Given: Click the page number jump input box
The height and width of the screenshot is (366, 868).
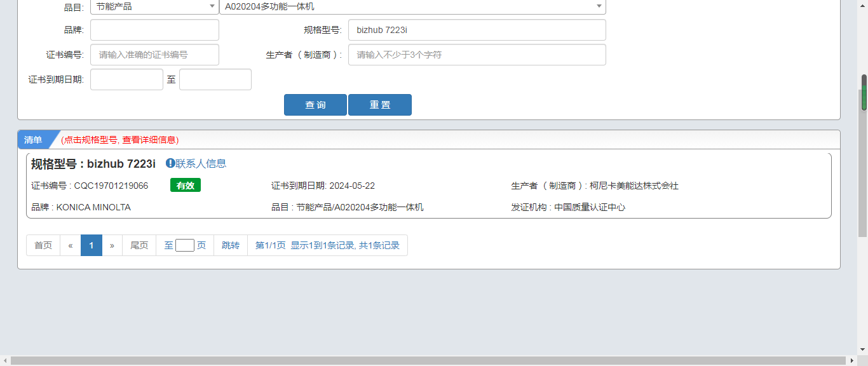Looking at the screenshot, I should click(x=185, y=245).
